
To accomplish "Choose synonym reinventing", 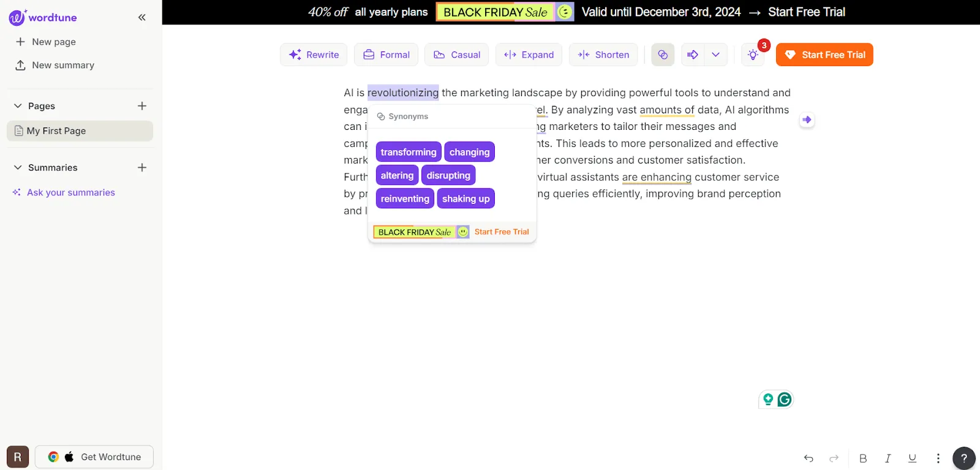I will [x=405, y=199].
